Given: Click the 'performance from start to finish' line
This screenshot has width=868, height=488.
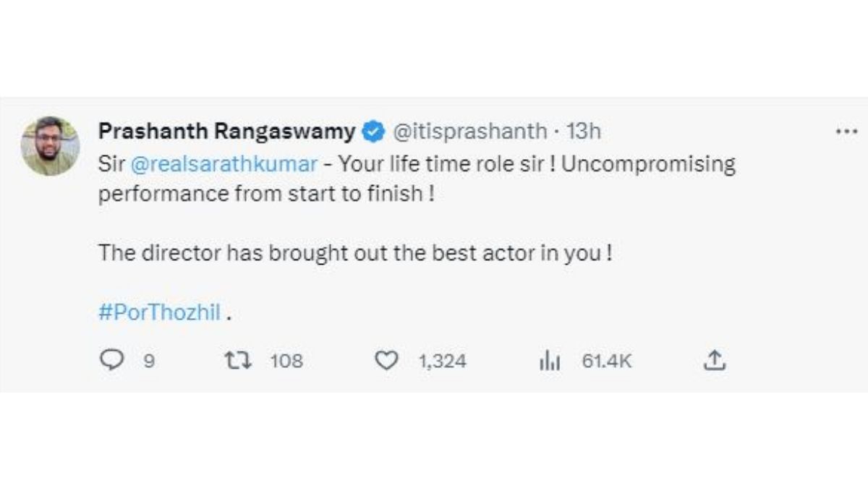Looking at the screenshot, I should (x=266, y=194).
